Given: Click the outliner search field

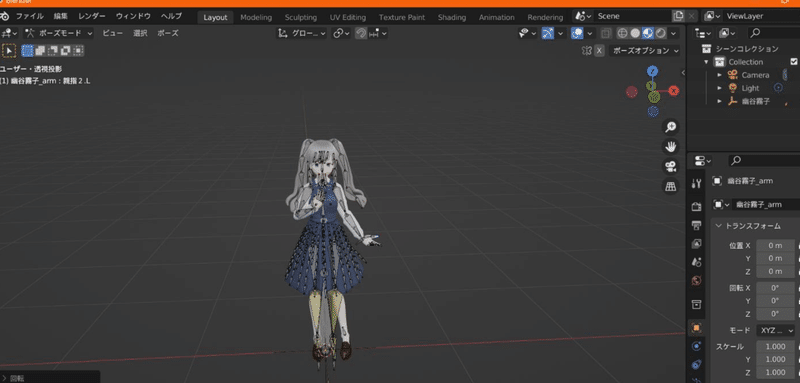Looking at the screenshot, I should tap(773, 33).
